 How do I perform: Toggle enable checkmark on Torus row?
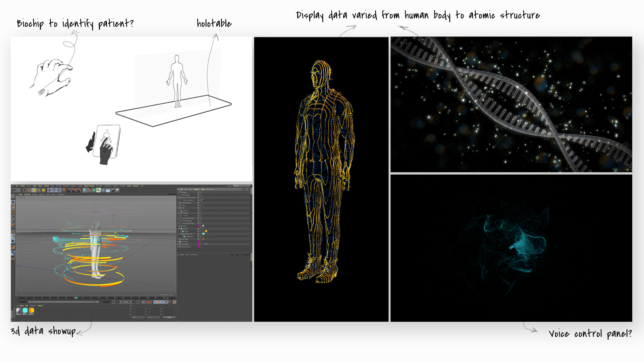coord(201,205)
